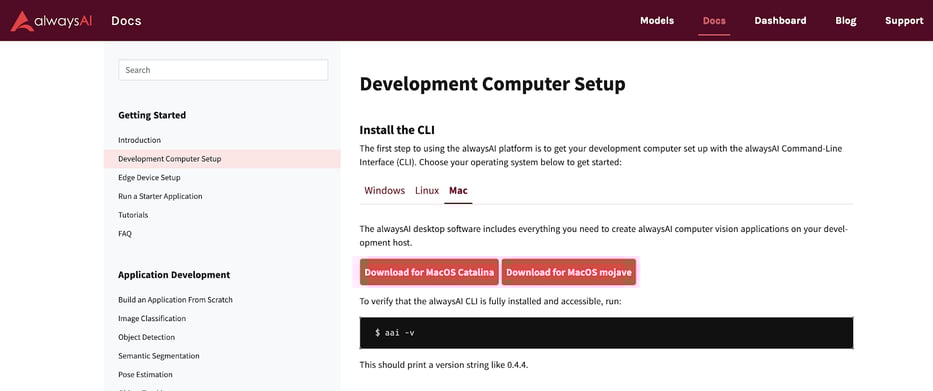The image size is (933, 391).
Task: Open Edge Device Setup in sidebar
Action: point(149,177)
